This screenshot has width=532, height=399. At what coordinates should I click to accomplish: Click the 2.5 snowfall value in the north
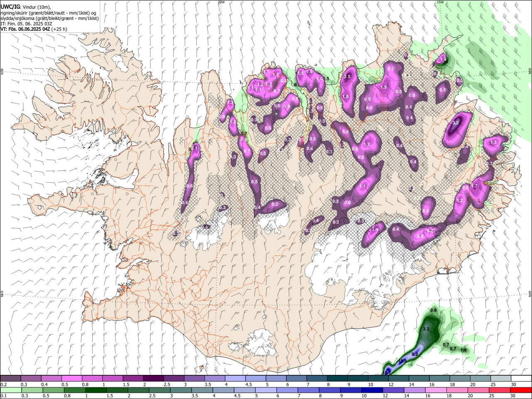pos(348,77)
